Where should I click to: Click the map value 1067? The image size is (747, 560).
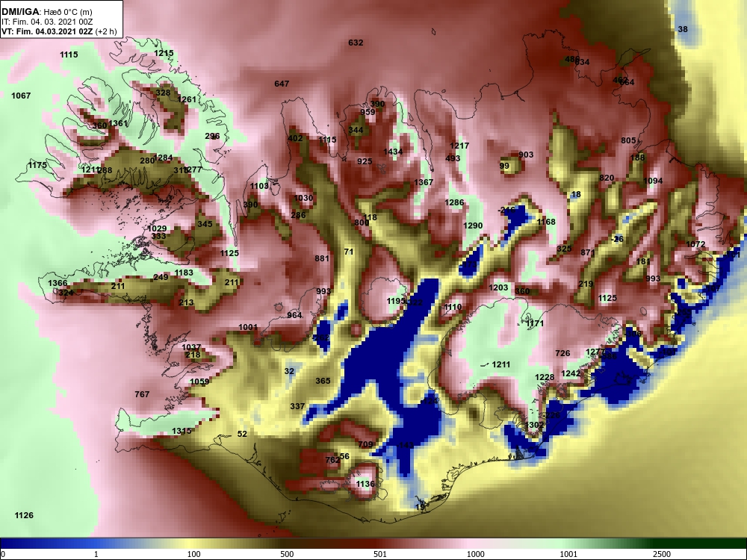(x=21, y=96)
